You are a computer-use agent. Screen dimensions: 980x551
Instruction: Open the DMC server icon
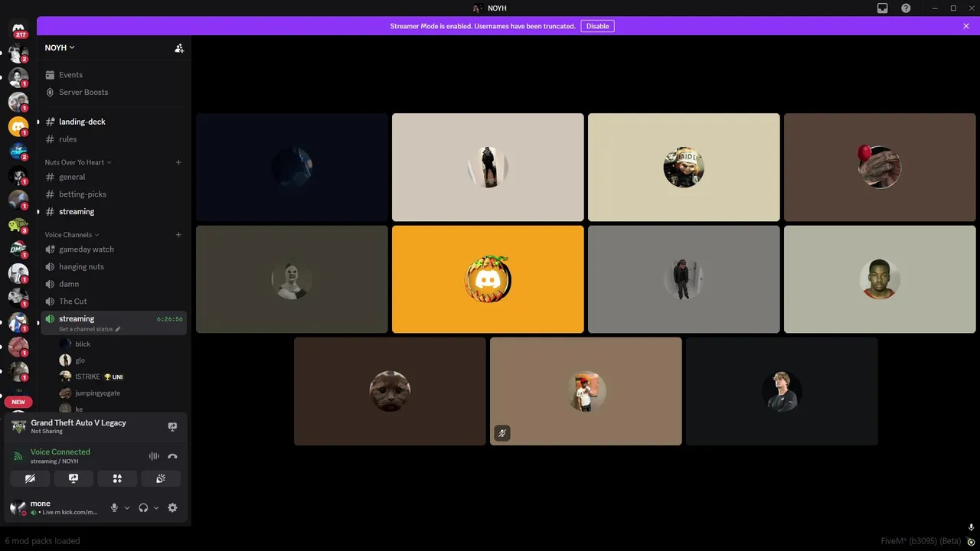[x=18, y=249]
